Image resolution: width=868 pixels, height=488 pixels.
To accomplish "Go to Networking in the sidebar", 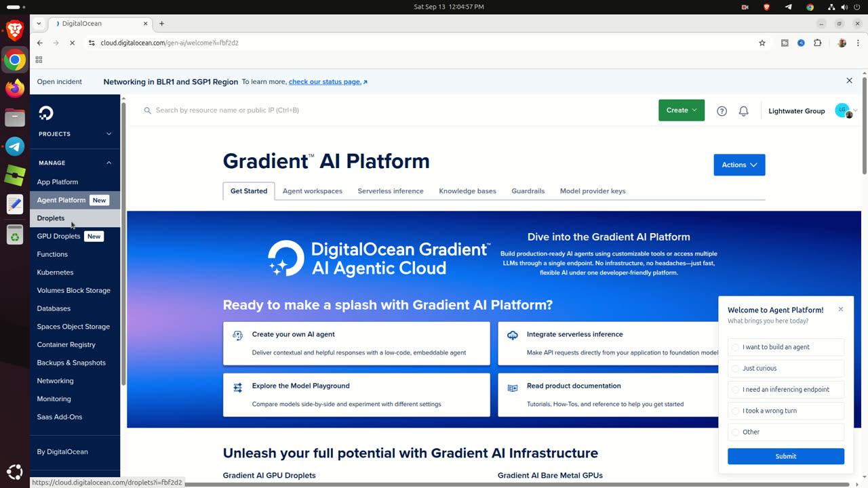I will tap(75, 381).
